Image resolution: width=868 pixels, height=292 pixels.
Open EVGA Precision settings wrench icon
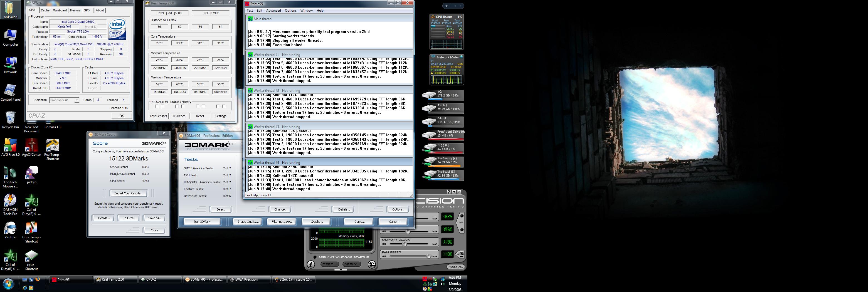click(x=372, y=264)
